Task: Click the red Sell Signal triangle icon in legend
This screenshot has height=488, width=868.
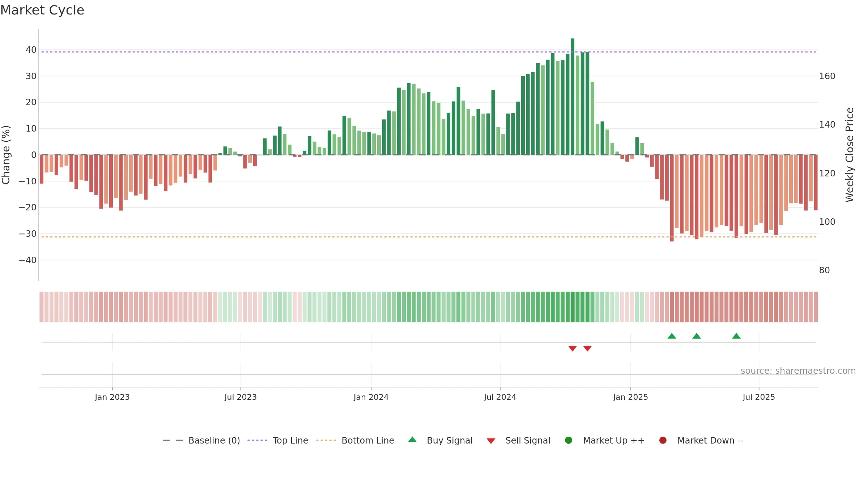Action: coord(491,441)
